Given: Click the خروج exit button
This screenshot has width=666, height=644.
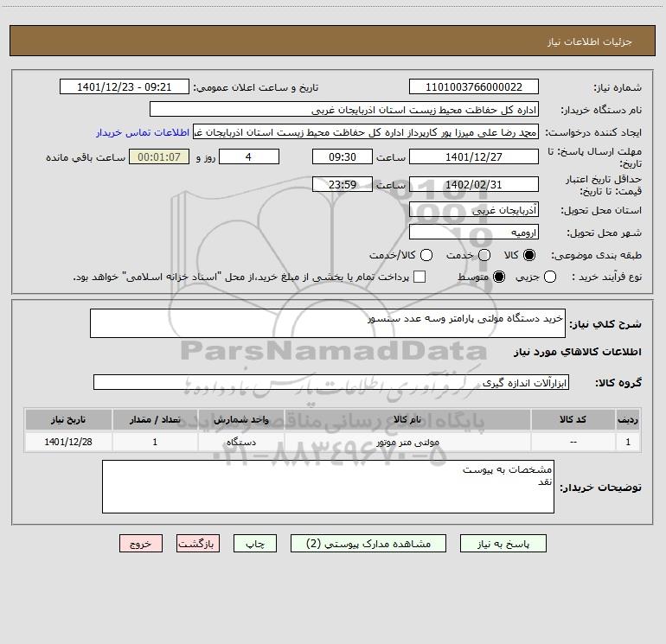Looking at the screenshot, I should [141, 544].
